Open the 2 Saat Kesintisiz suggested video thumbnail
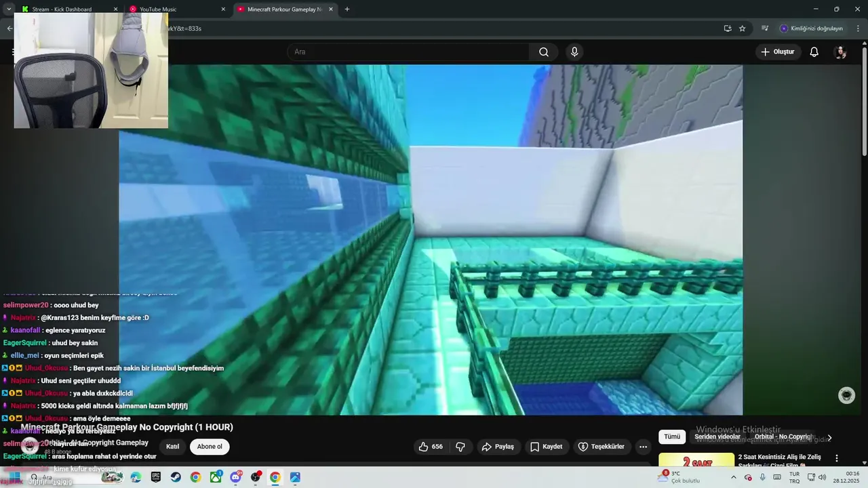The image size is (868, 488). pos(696,460)
